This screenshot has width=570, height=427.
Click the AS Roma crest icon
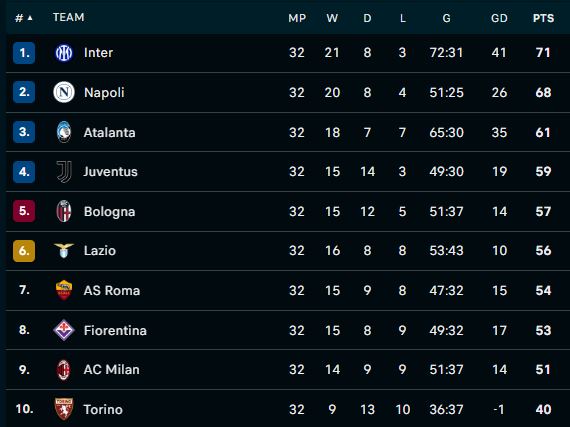(64, 290)
